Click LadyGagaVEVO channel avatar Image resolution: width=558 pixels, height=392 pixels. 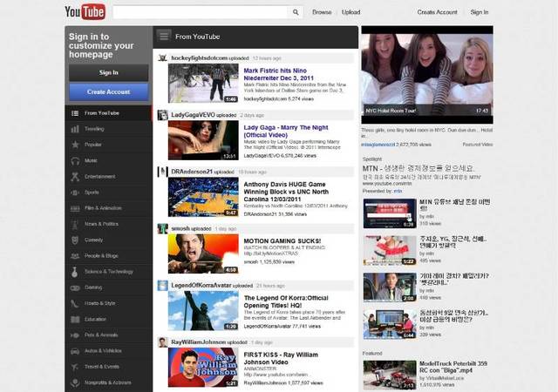[x=163, y=115]
